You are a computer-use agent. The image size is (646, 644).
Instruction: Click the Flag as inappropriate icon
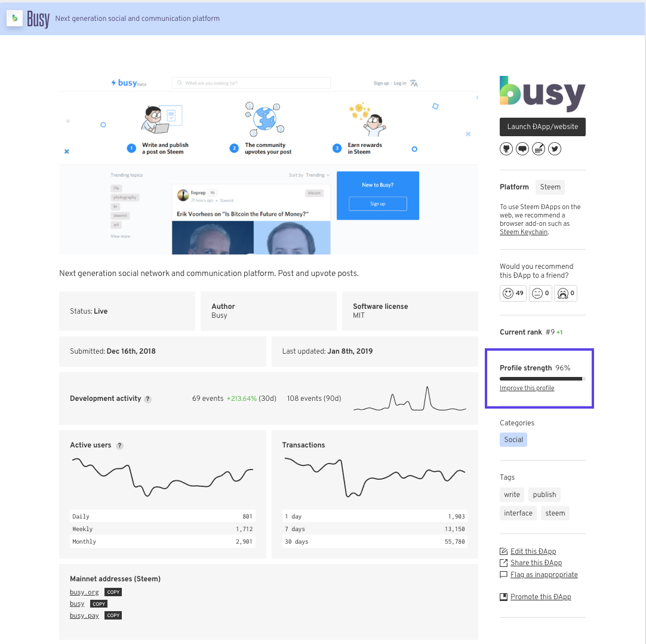point(503,574)
